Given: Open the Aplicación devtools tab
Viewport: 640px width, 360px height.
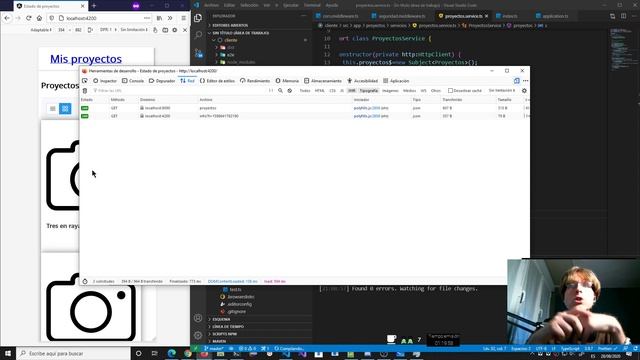Looking at the screenshot, I should (396, 81).
